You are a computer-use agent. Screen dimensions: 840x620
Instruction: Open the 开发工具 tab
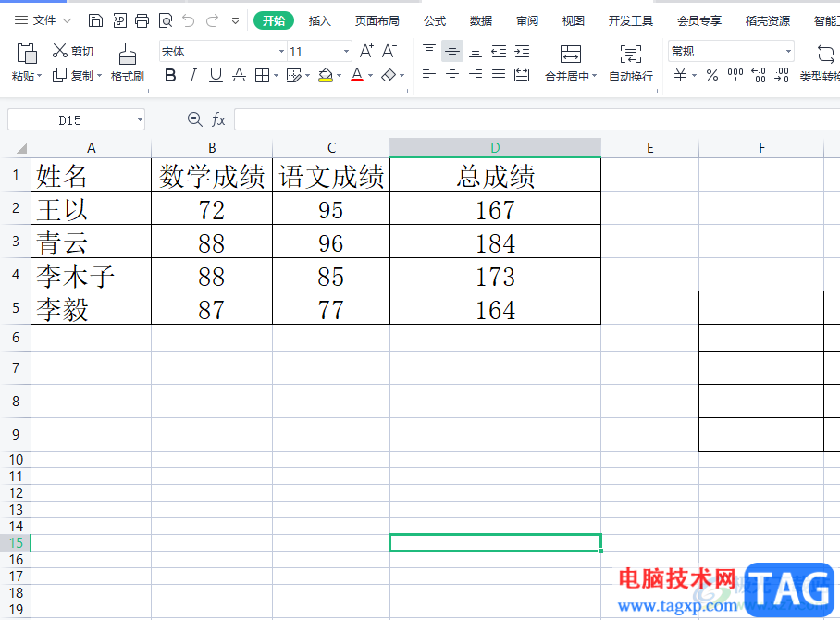(631, 21)
